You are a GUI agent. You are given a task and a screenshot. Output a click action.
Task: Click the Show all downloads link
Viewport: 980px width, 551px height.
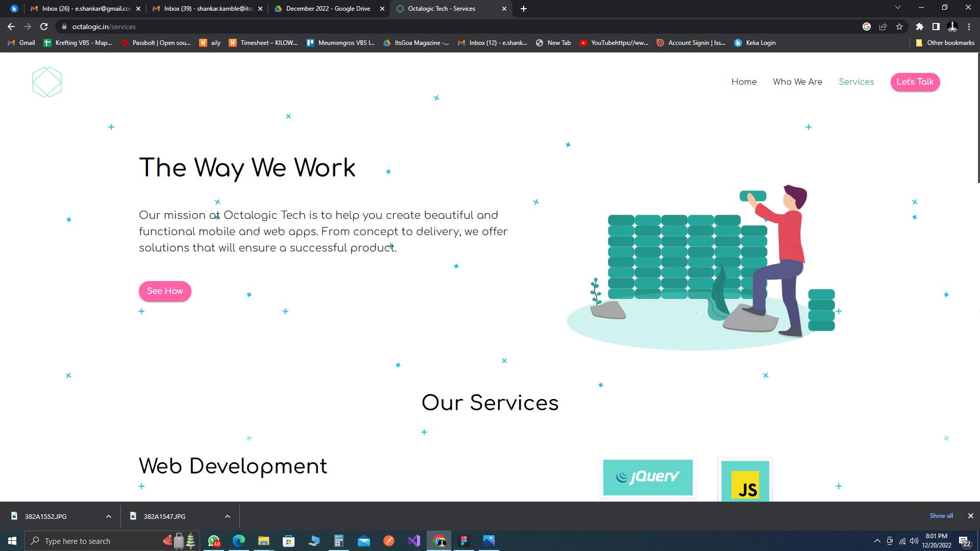pyautogui.click(x=941, y=516)
